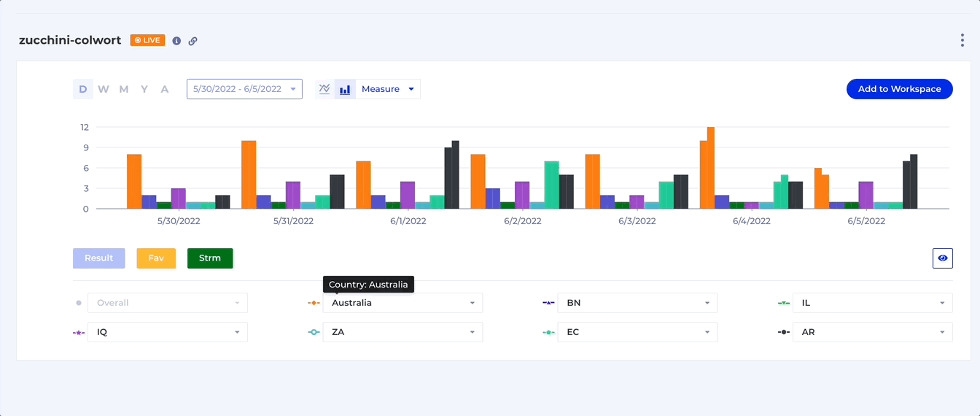Click the 6/1/2022 axis label
This screenshot has width=980, height=416.
click(408, 221)
